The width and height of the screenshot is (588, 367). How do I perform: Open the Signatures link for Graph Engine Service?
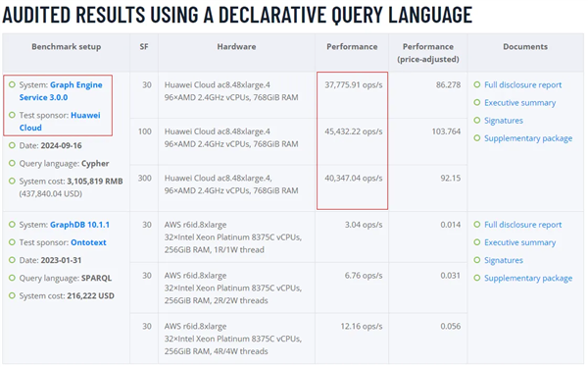point(504,121)
